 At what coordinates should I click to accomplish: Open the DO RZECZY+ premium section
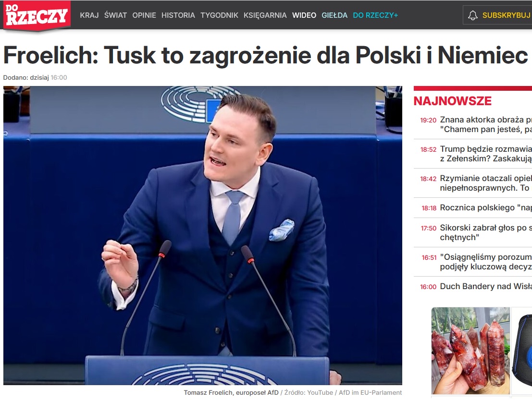(x=375, y=15)
